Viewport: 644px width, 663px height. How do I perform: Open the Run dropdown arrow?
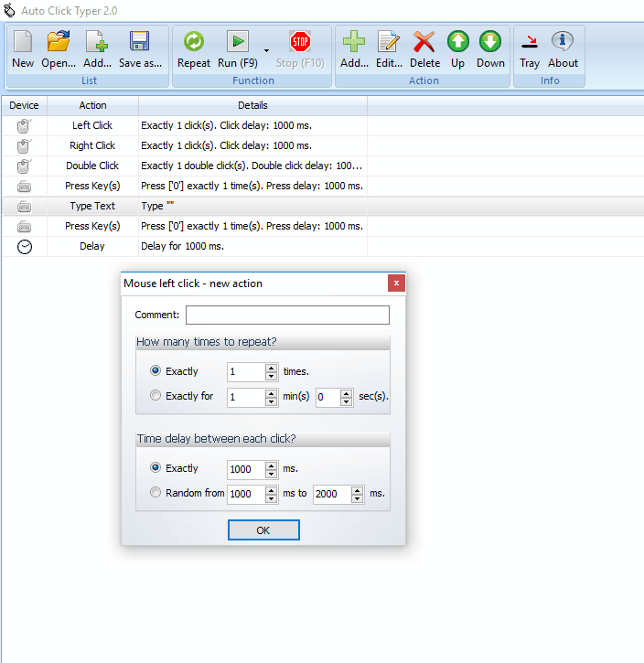tap(266, 50)
